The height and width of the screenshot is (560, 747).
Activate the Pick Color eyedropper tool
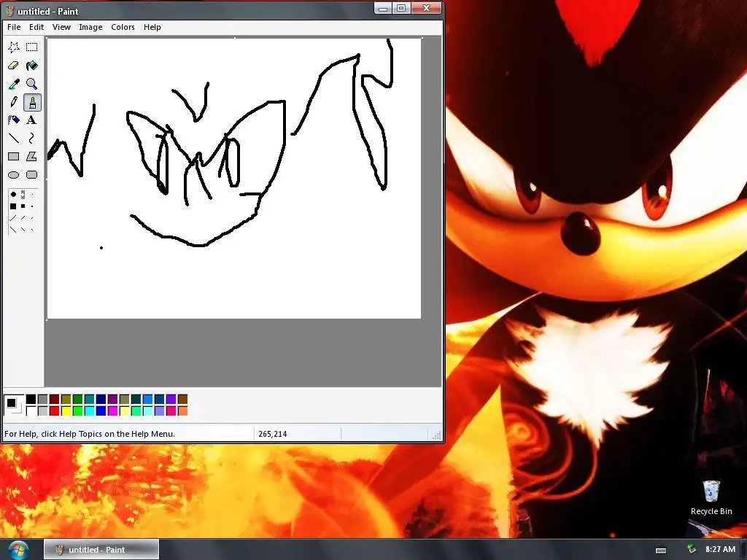coord(14,84)
